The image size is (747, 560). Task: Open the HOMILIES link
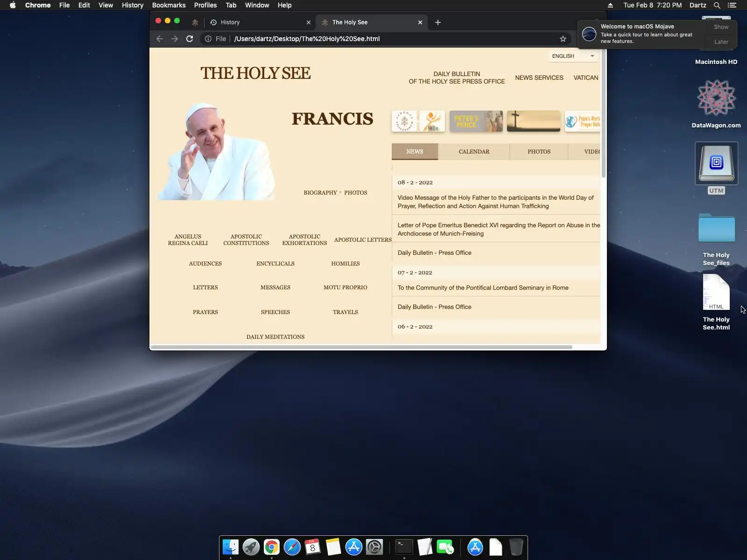click(345, 264)
